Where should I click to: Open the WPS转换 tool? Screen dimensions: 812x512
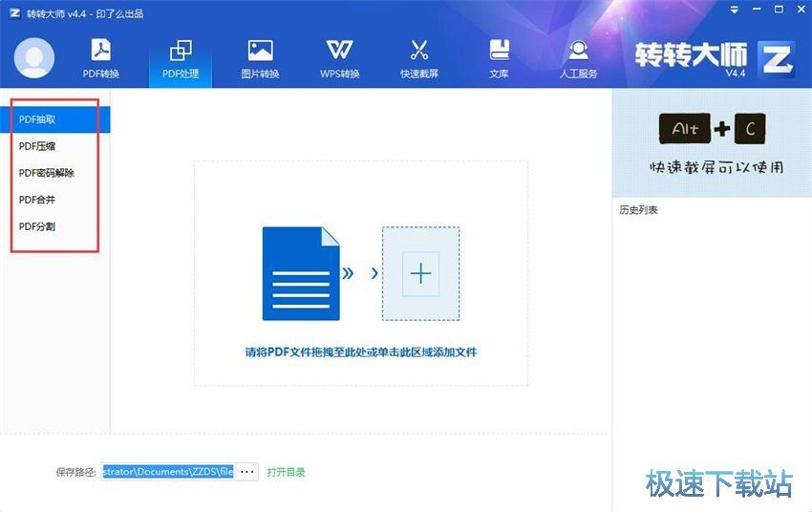(x=340, y=58)
